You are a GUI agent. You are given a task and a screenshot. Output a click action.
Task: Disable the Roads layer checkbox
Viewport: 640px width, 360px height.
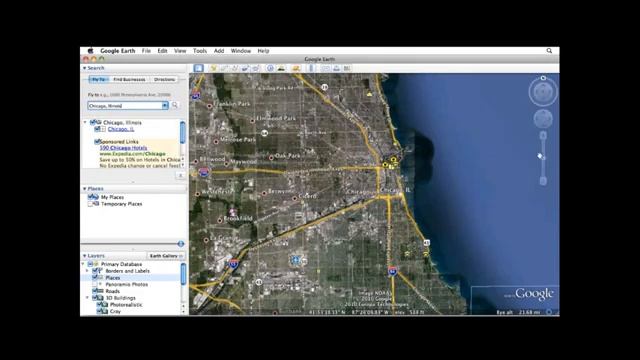pos(95,291)
